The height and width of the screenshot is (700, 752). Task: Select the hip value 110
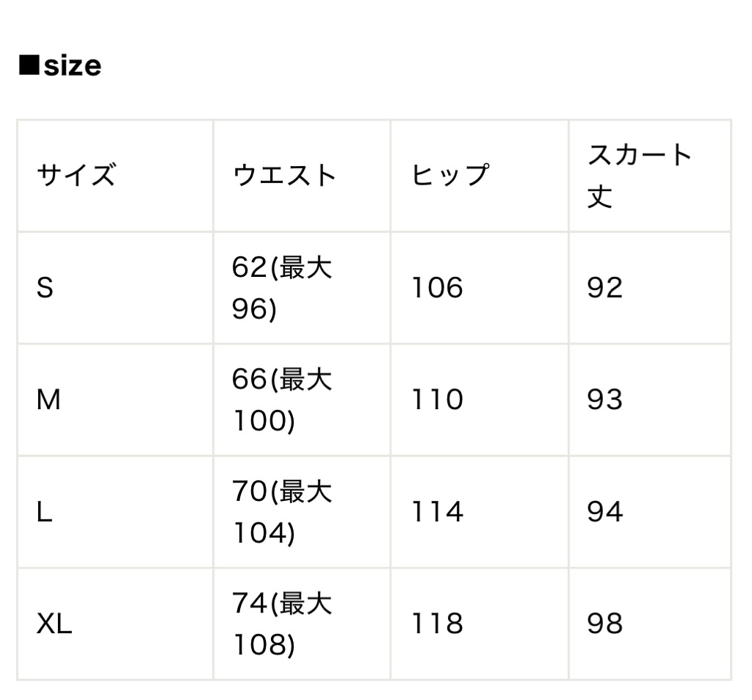[437, 400]
